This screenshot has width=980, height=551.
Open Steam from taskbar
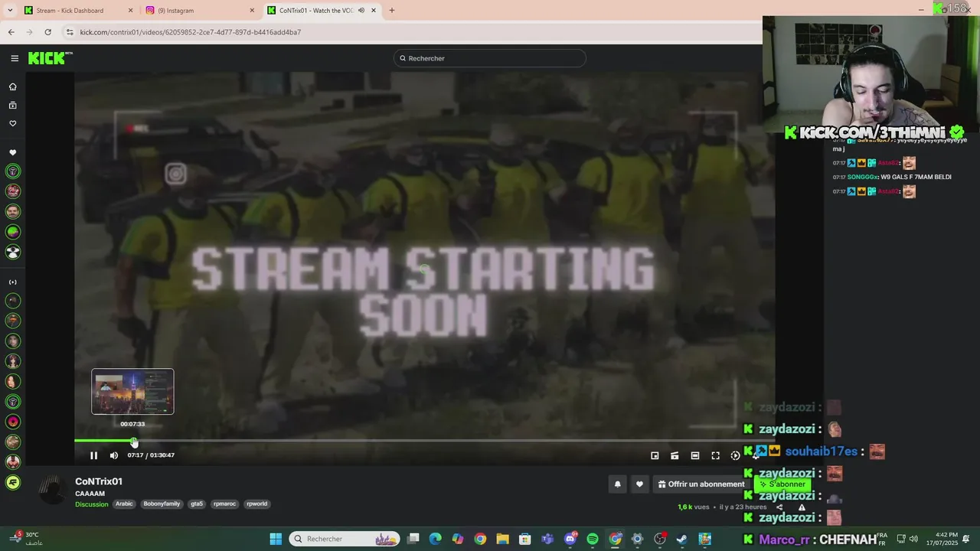pyautogui.click(x=682, y=539)
